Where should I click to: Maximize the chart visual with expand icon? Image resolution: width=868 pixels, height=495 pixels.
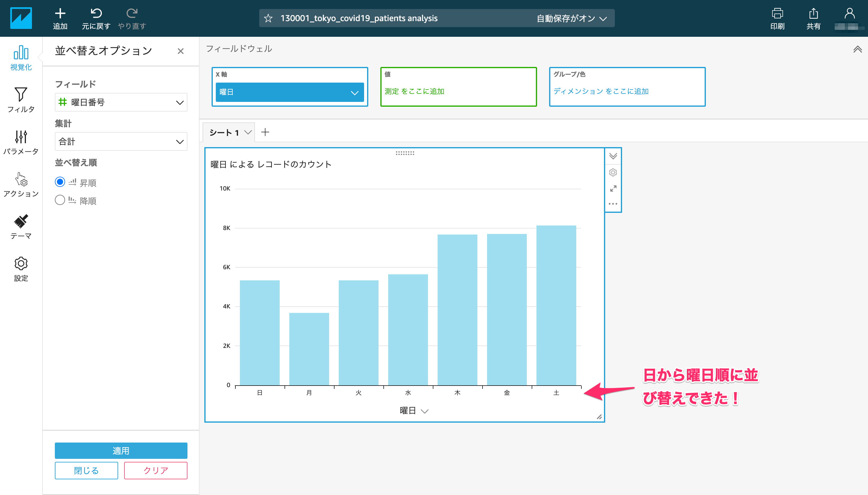613,188
